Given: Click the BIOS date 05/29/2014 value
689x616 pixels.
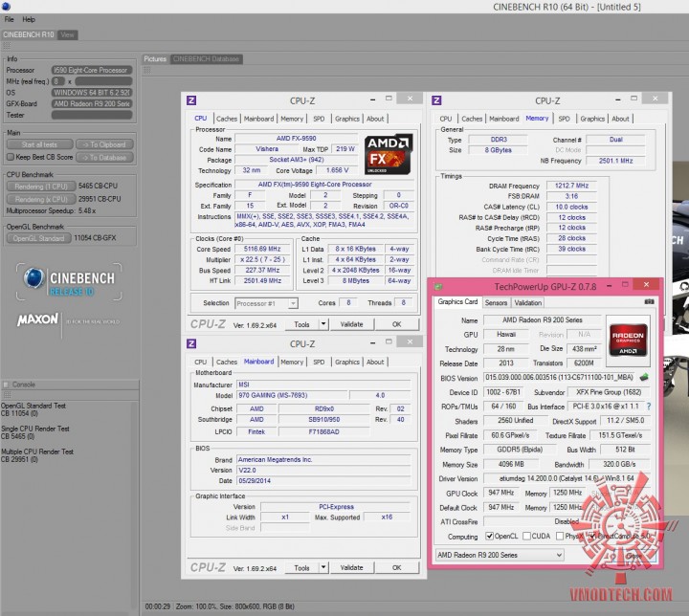Looking at the screenshot, I should (323, 481).
